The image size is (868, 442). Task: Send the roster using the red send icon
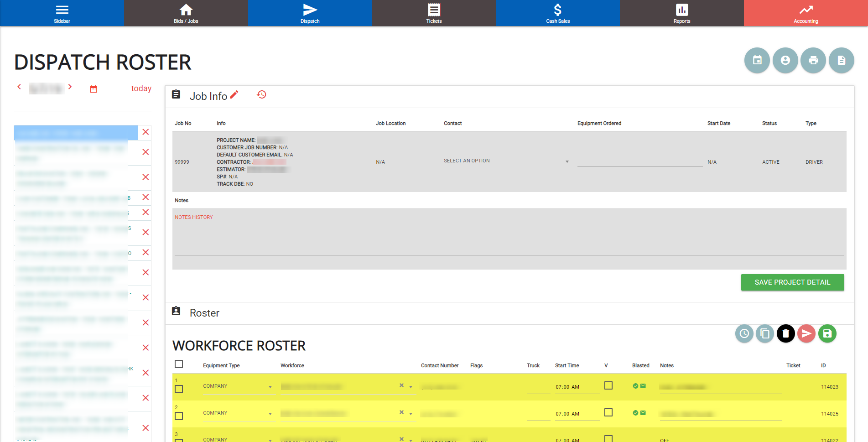coord(806,333)
